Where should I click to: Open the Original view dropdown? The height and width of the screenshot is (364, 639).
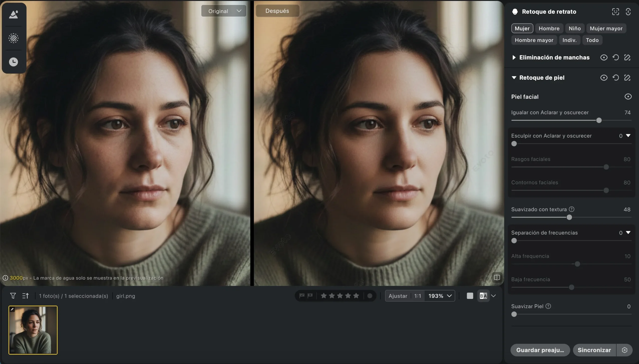224,11
